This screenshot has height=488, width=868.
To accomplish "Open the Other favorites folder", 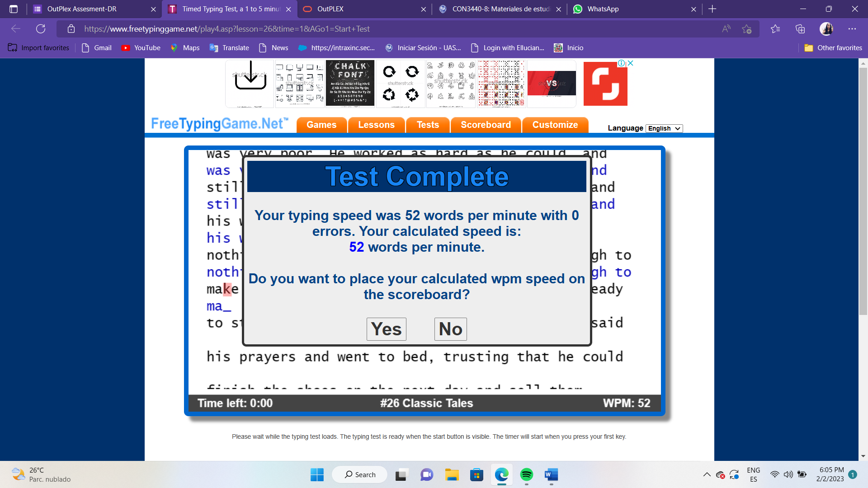I will pyautogui.click(x=833, y=48).
